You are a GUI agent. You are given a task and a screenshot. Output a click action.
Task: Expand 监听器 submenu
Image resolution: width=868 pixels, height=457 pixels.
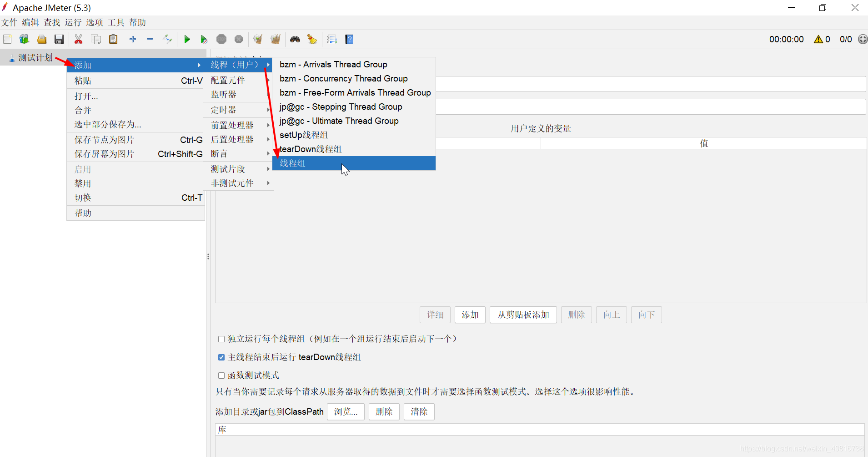pos(237,94)
